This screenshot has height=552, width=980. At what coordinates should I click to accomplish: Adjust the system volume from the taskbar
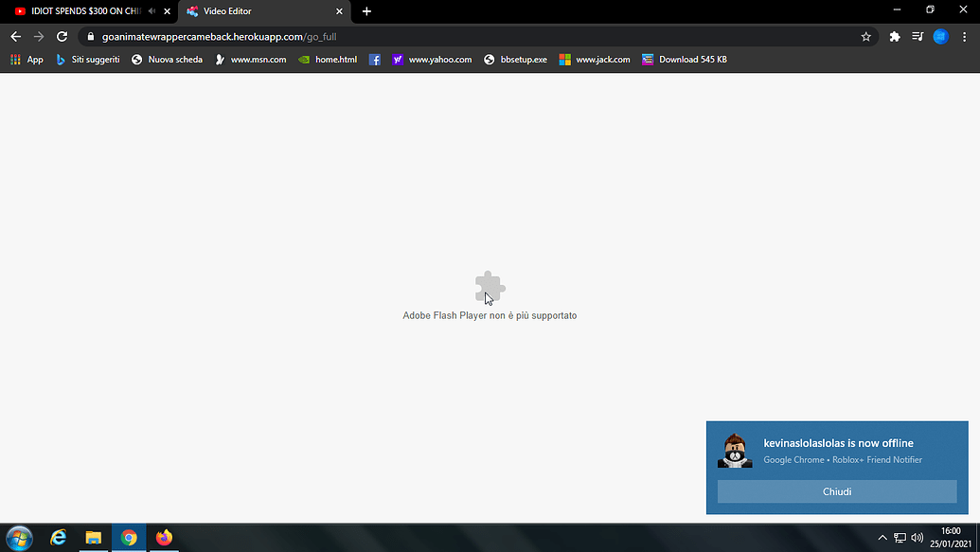tap(918, 538)
